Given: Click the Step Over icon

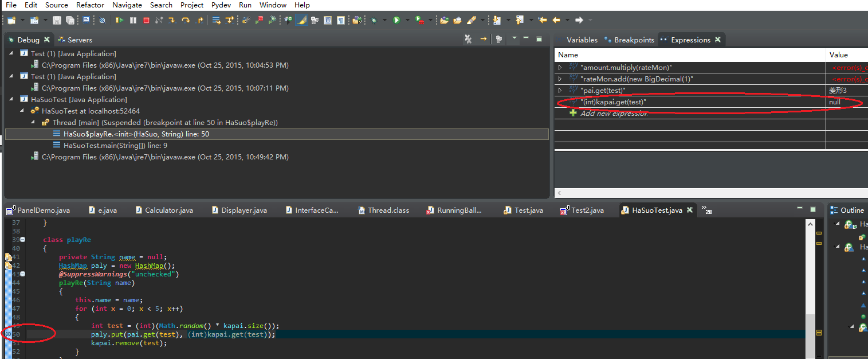Looking at the screenshot, I should (186, 20).
